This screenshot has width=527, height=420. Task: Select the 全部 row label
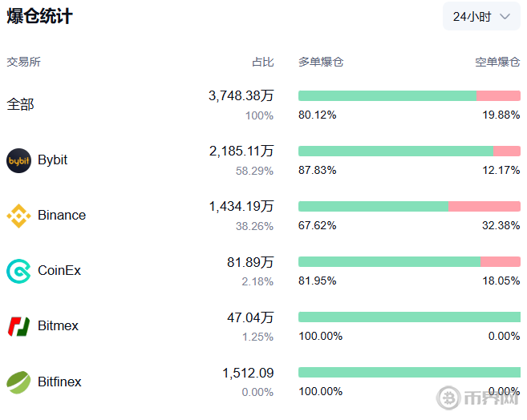tap(21, 104)
